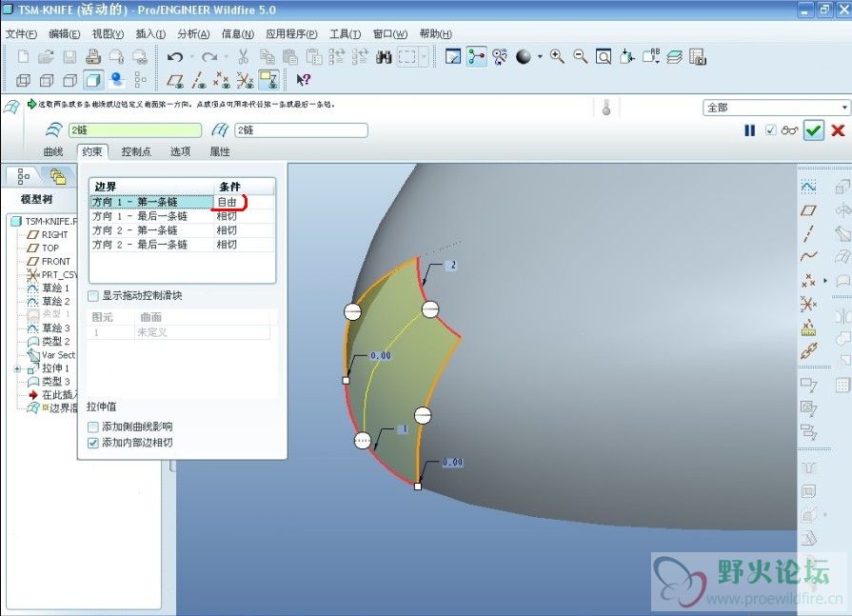Toggle datum planes display
The width and height of the screenshot is (852, 616).
click(x=174, y=80)
